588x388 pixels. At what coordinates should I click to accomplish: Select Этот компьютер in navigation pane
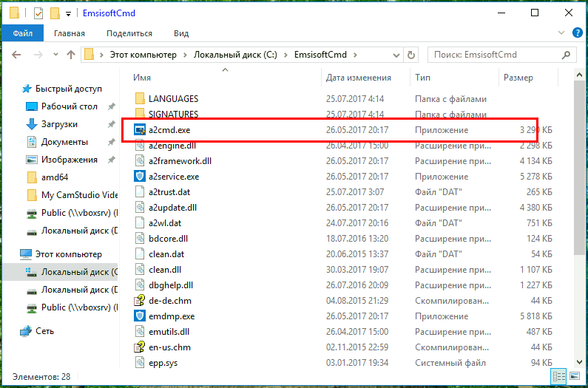click(62, 254)
